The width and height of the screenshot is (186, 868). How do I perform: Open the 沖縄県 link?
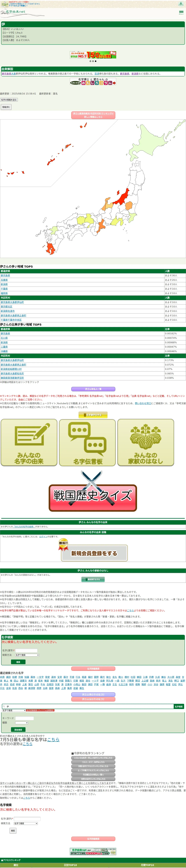[4, 351]
